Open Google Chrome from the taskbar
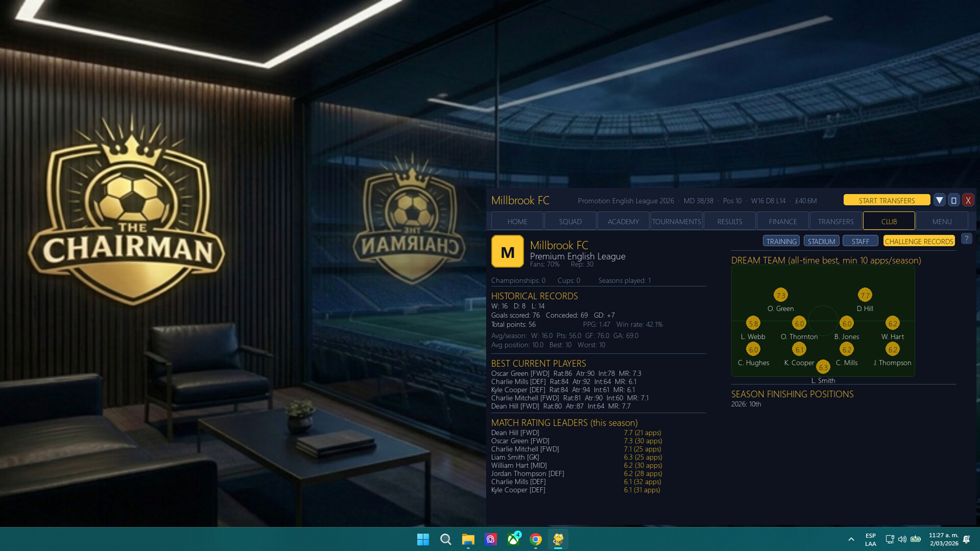 pos(535,539)
